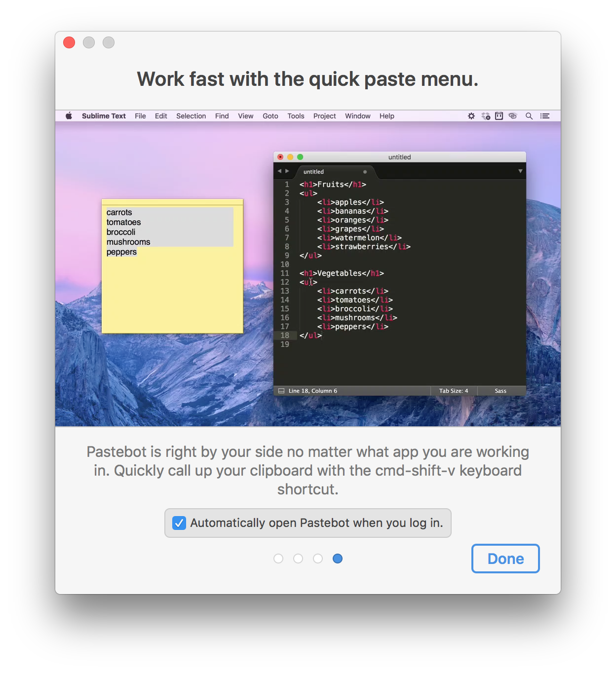616x673 pixels.
Task: Click the panel switcher icon in Sublime status bar
Action: click(x=281, y=391)
